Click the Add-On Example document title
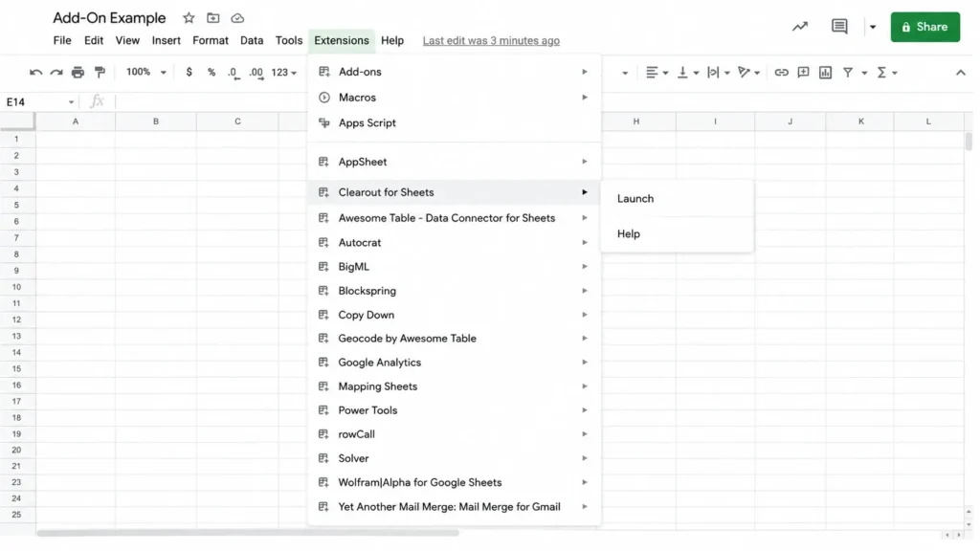 point(109,18)
